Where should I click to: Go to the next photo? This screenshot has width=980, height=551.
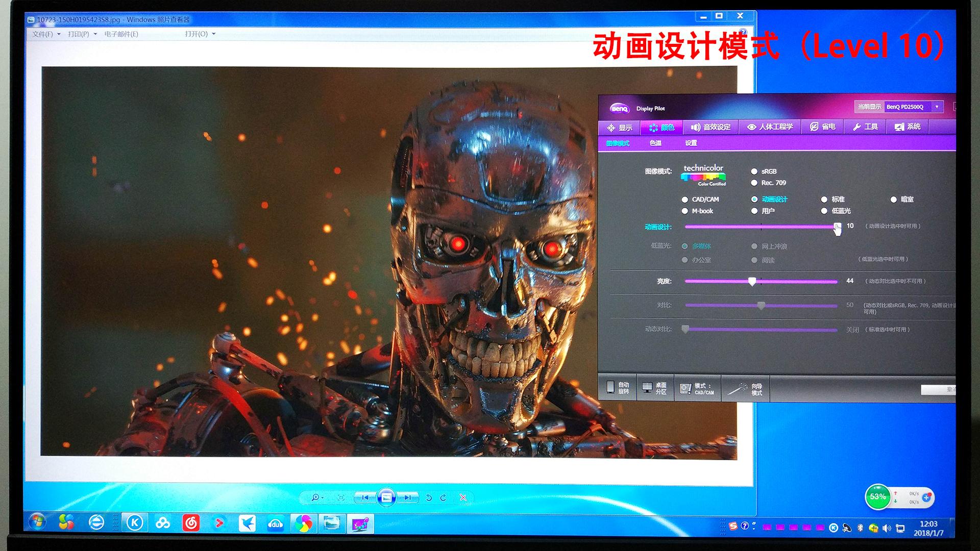click(408, 497)
